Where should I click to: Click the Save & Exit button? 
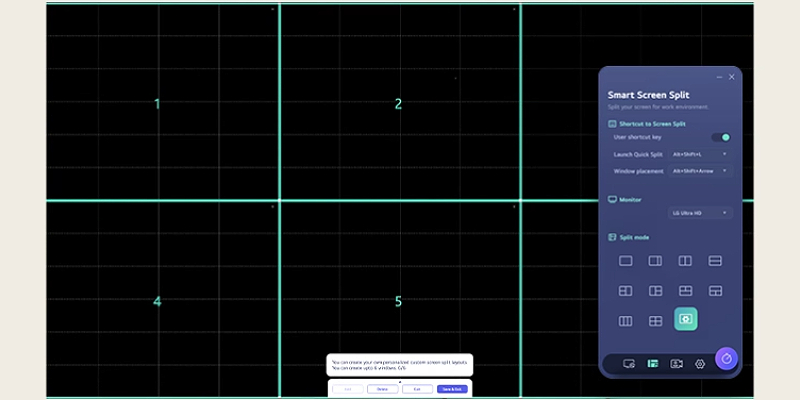coord(451,388)
